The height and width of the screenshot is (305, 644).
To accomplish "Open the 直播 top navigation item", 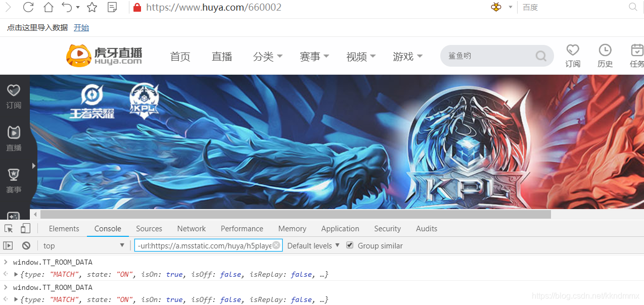I will pos(222,57).
